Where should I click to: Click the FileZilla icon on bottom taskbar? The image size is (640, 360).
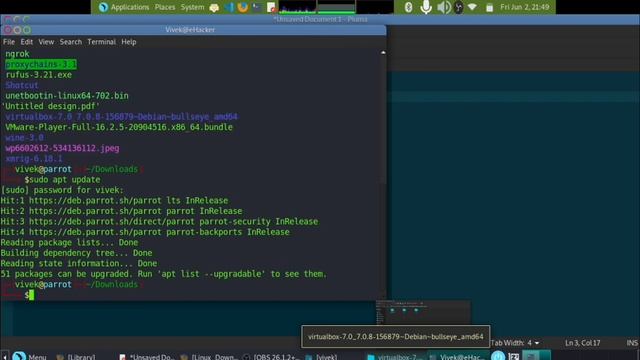(x=514, y=356)
